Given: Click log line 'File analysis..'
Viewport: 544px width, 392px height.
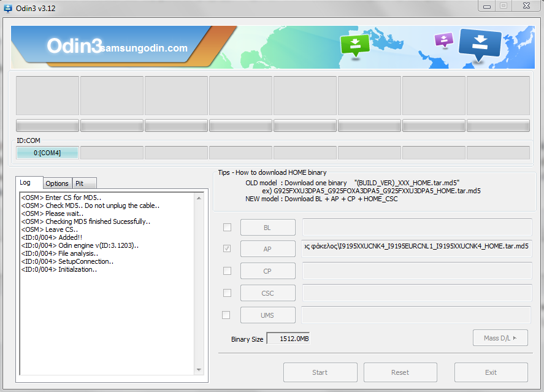Looking at the screenshot, I should point(59,253).
